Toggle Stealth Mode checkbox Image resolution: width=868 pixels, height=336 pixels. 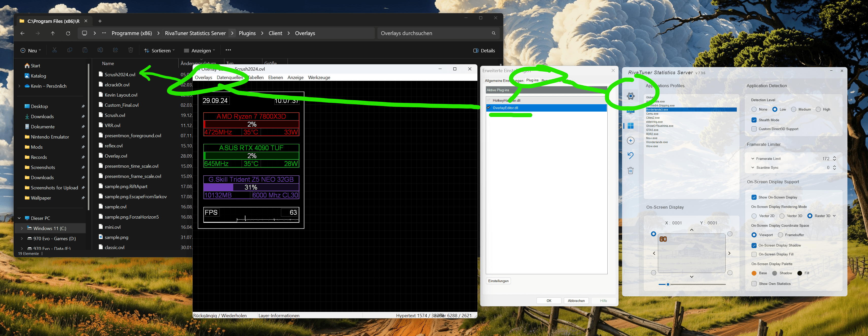(x=754, y=120)
